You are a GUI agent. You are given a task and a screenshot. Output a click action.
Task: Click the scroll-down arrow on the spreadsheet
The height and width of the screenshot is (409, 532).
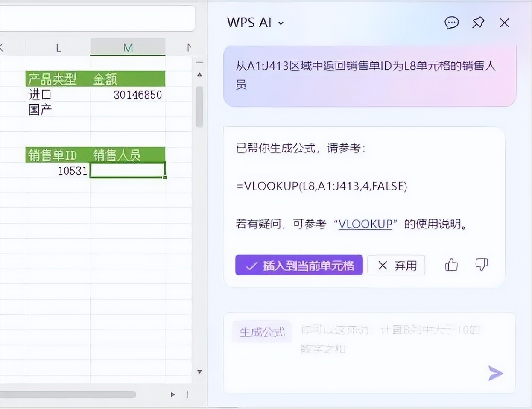(x=199, y=372)
